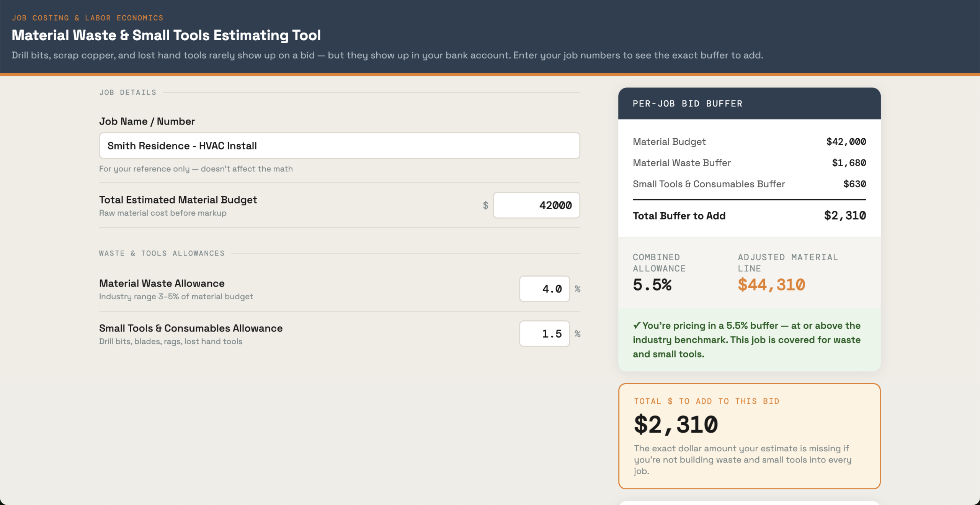
Task: Click the 'JOB COSTING & LABOR ECONOMICS' heading
Action: point(88,18)
